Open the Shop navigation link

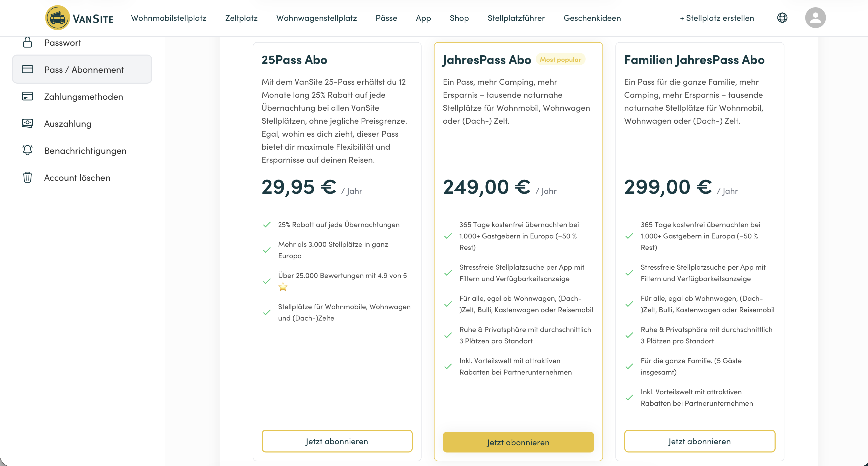(x=459, y=18)
